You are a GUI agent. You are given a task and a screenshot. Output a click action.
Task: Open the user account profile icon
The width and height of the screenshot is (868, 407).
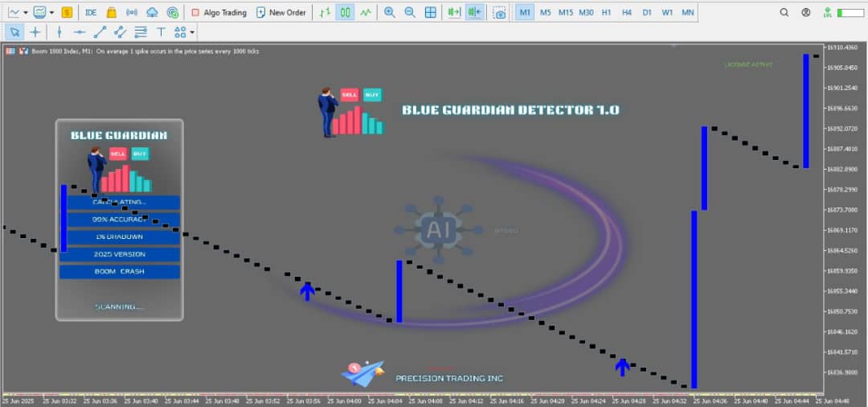click(x=806, y=12)
